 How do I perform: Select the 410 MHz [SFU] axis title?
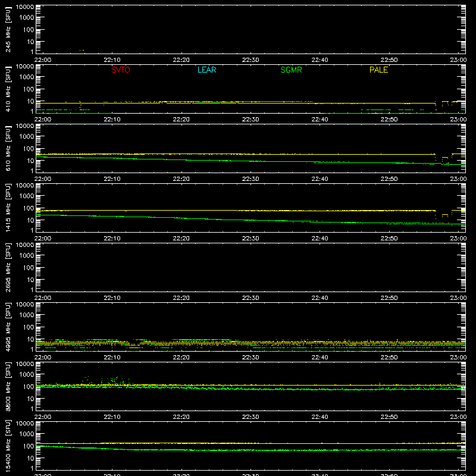8,89
